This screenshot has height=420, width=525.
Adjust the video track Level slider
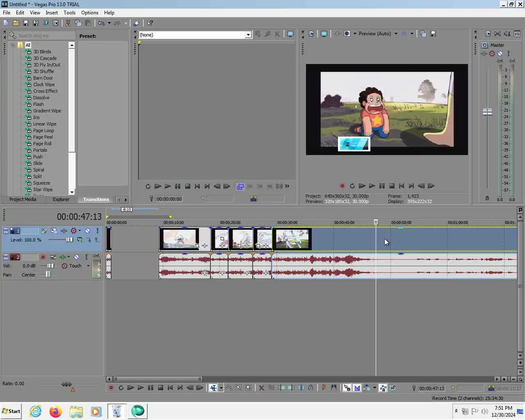coord(69,240)
